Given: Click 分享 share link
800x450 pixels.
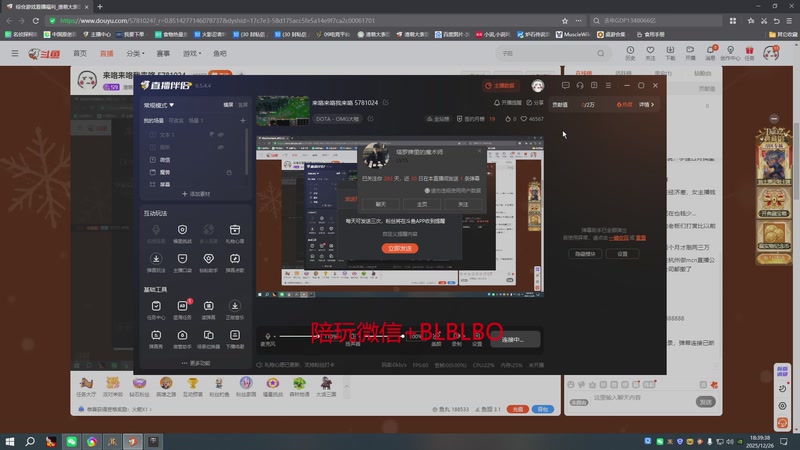Looking at the screenshot, I should 535,103.
